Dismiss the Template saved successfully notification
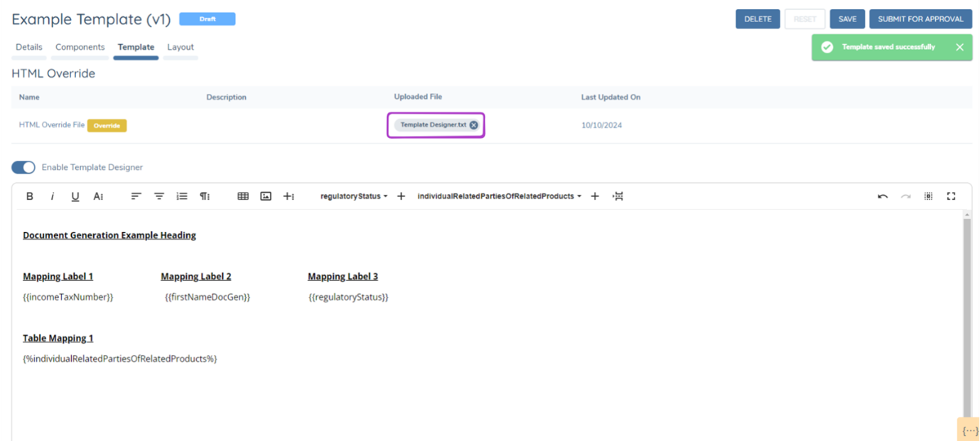The height and width of the screenshot is (441, 980). (959, 47)
